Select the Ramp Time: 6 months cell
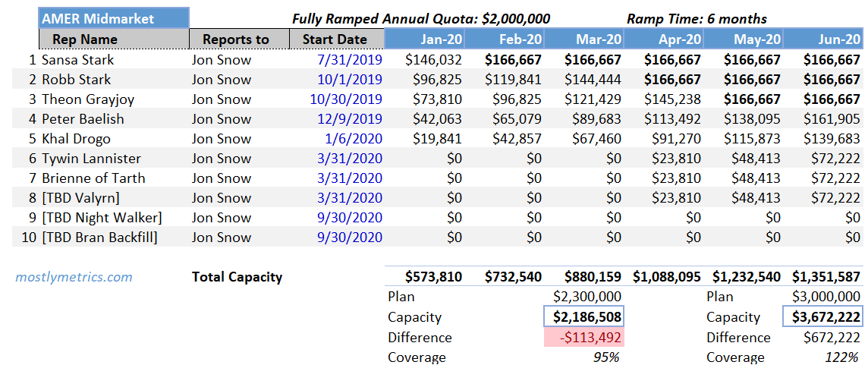The image size is (868, 365). point(697,19)
